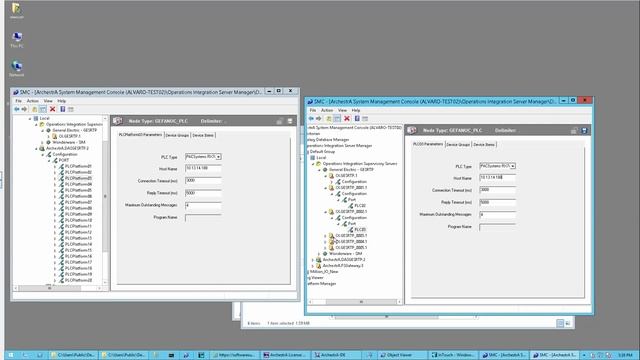Open ArchestrA IDE taskbar button
Viewport: 640px width, 360px height.
(x=336, y=355)
